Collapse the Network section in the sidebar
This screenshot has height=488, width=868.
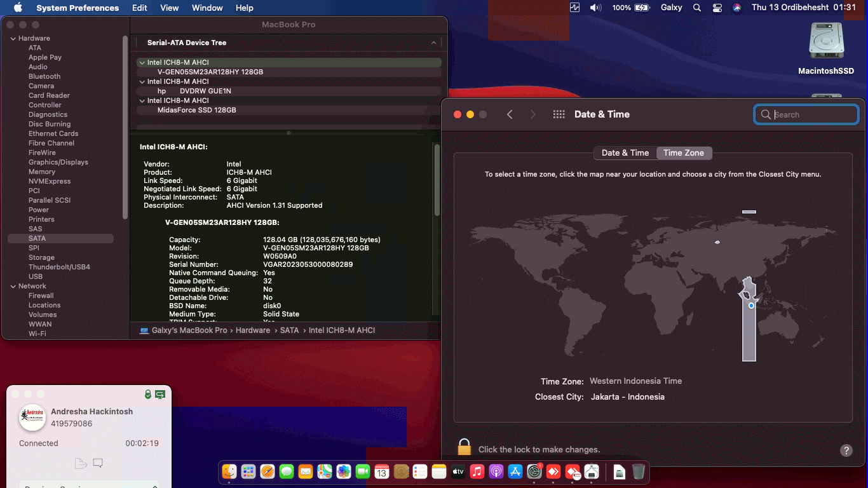[x=13, y=286]
